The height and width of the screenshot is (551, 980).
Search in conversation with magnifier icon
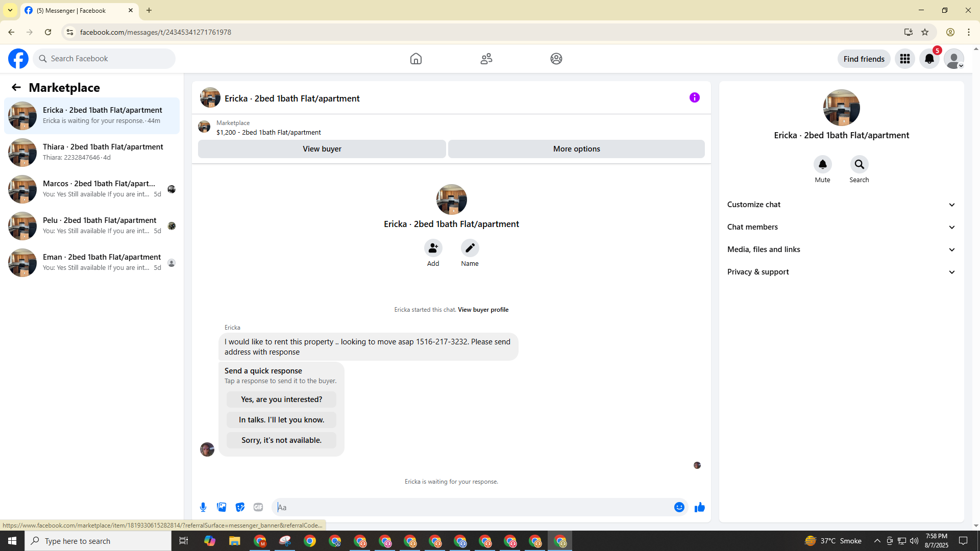pos(859,164)
